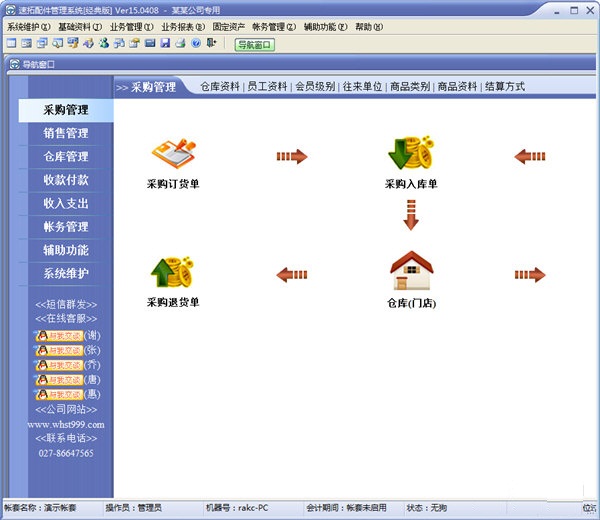Open the 商品类别 link
This screenshot has height=520, width=600.
pyautogui.click(x=410, y=86)
